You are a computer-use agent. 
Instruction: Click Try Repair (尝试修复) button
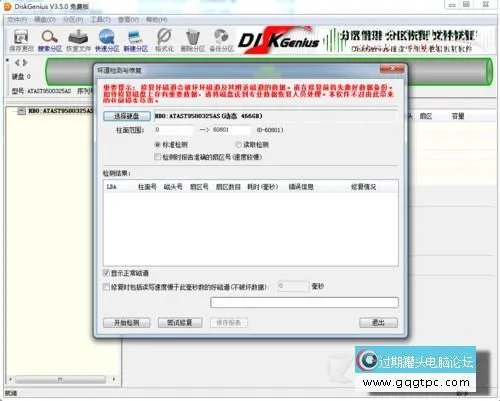point(180,323)
